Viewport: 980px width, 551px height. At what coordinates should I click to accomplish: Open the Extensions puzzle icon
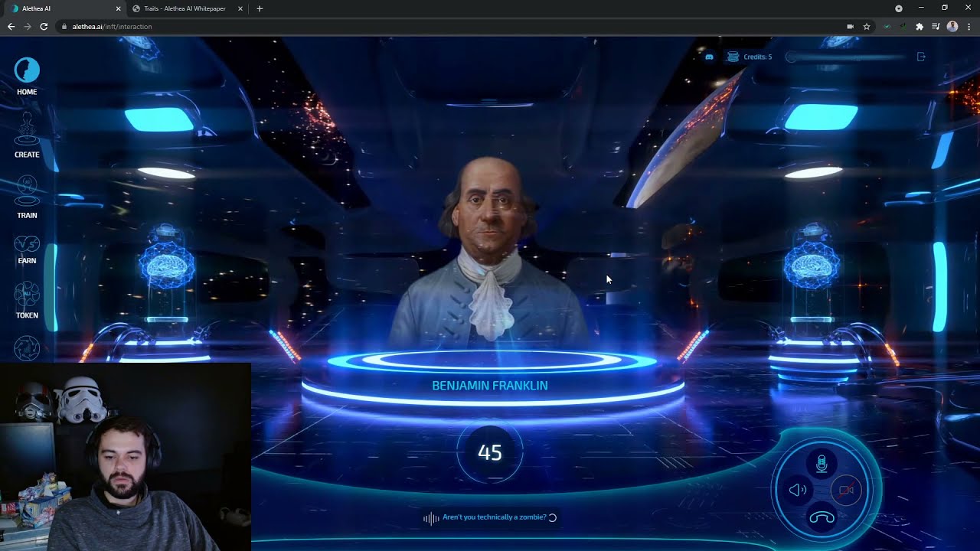pyautogui.click(x=920, y=27)
